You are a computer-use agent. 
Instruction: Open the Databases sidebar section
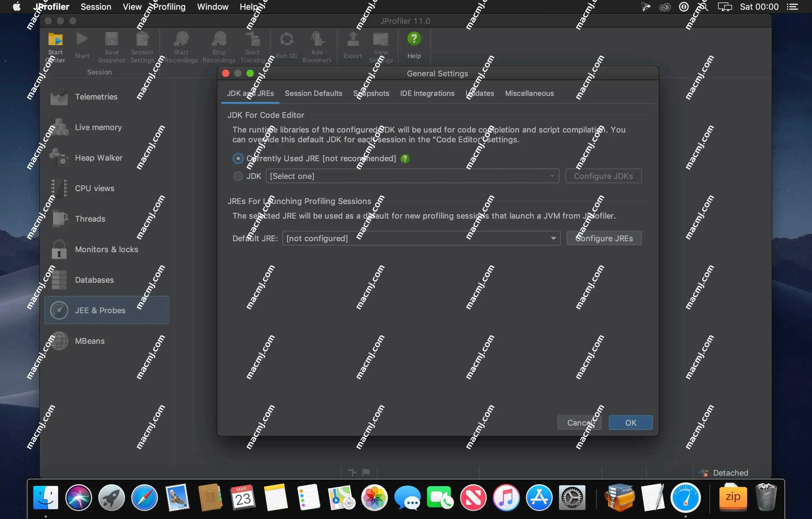[x=106, y=280]
